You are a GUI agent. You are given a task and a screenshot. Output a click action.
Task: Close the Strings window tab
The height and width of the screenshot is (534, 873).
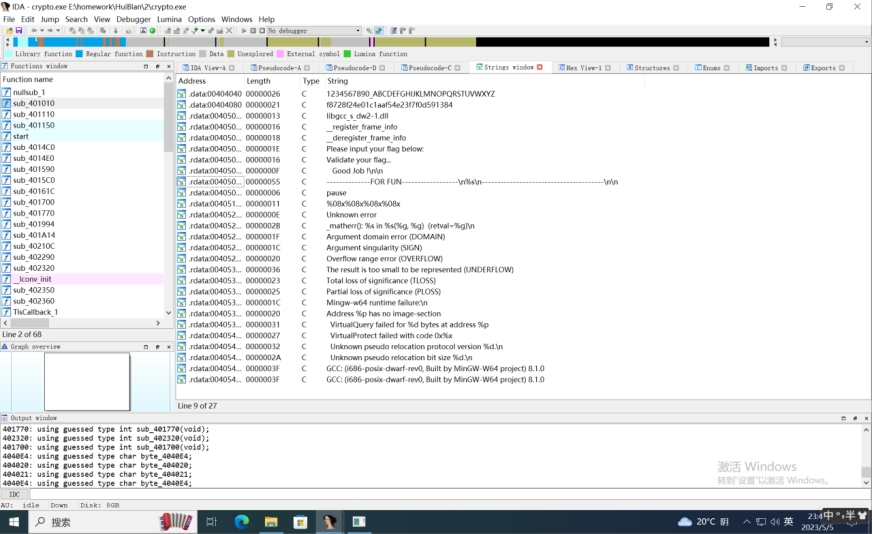[x=540, y=67]
